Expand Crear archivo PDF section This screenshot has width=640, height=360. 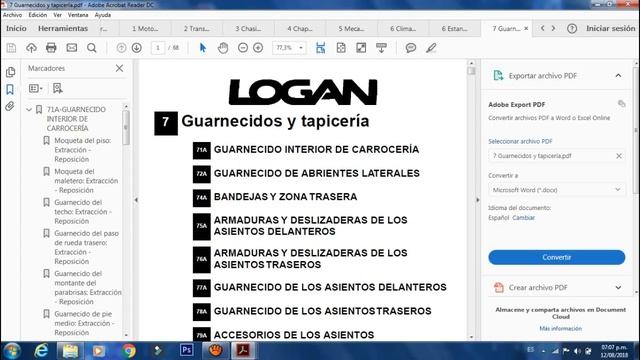[618, 287]
